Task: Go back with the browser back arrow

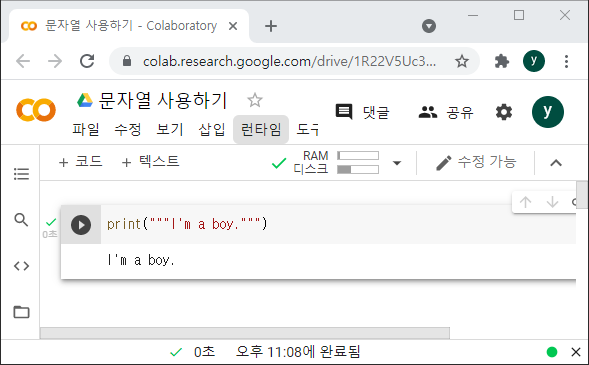Action: coord(23,61)
